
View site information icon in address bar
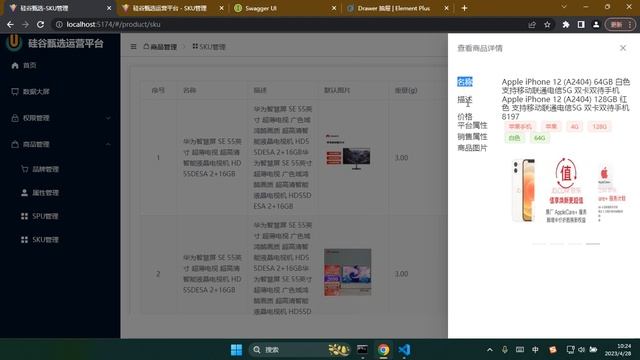pyautogui.click(x=59, y=24)
